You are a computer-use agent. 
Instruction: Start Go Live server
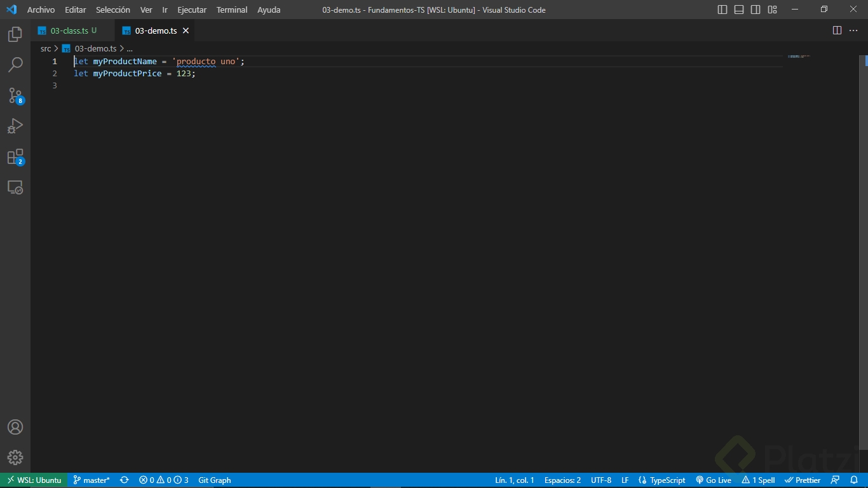[714, 480]
